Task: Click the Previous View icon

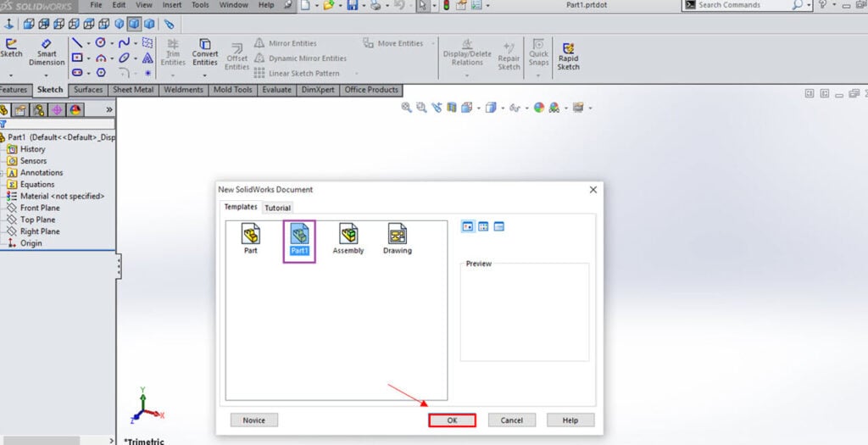Action: click(437, 108)
